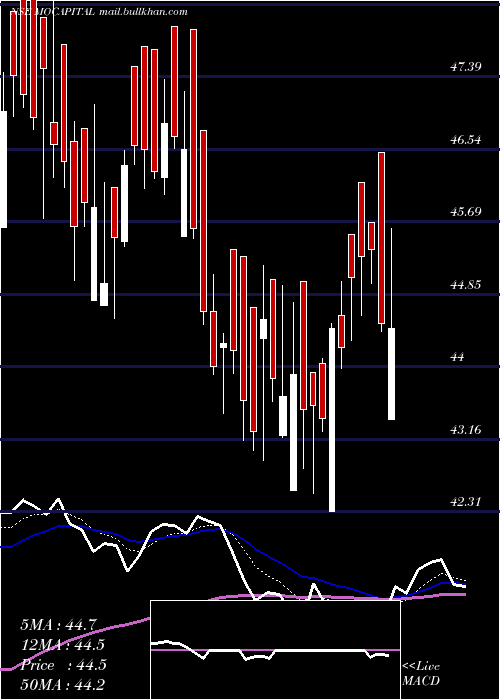
Task: Click the NSE MOCAPITAL ticker title
Action: tap(52, 12)
